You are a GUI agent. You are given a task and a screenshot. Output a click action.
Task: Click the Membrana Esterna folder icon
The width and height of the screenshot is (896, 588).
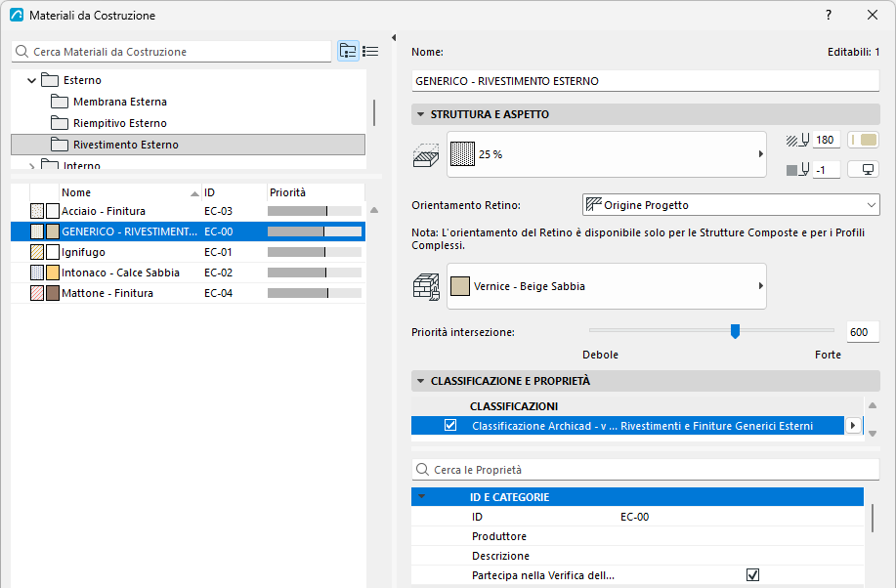coord(60,102)
